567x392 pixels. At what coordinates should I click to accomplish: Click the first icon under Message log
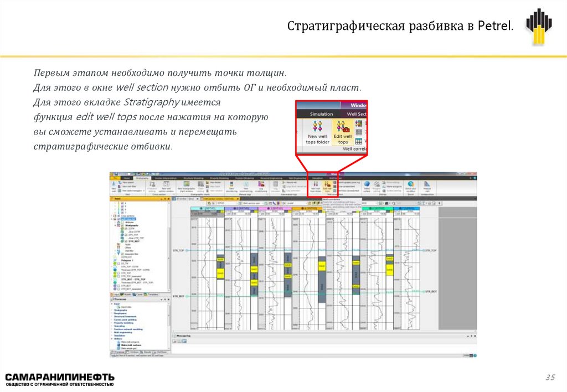coord(174,341)
